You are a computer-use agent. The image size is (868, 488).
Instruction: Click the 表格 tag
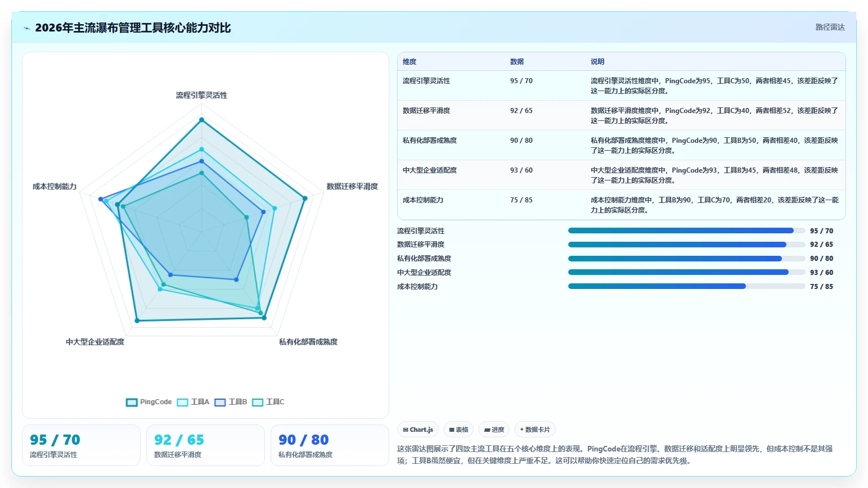click(458, 430)
